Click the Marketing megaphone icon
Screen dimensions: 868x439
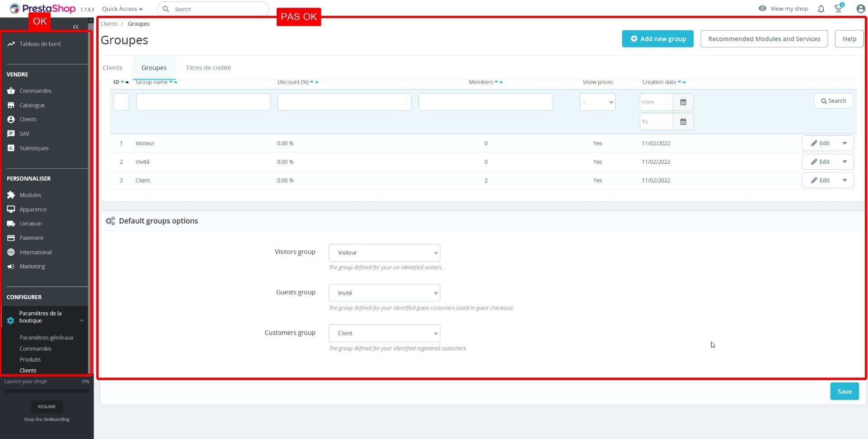tap(11, 267)
